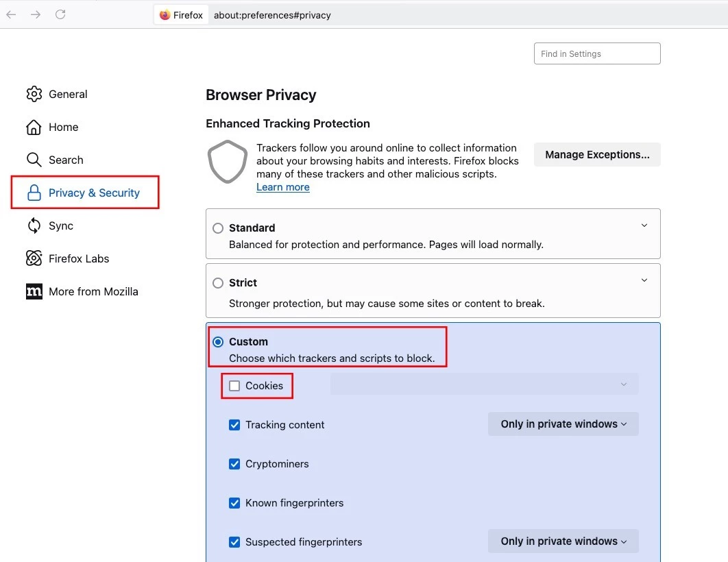Click the Search magnifier icon in the sidebar

(34, 160)
